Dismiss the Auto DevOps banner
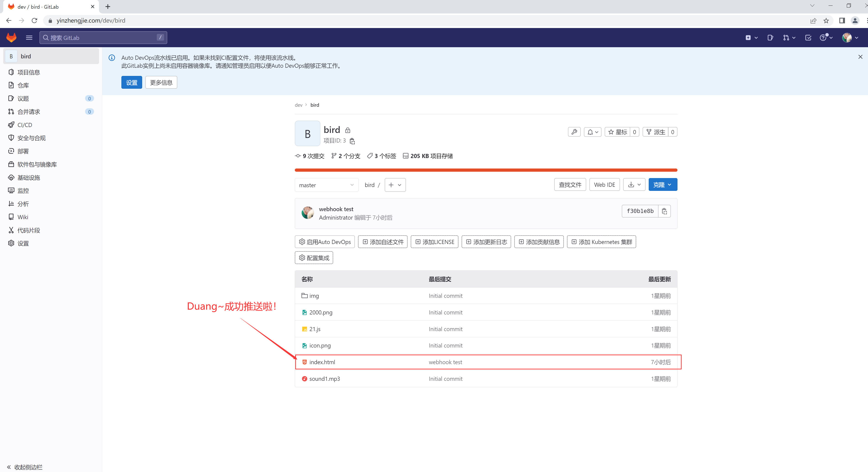Viewport: 868px width, 472px height. pos(860,57)
